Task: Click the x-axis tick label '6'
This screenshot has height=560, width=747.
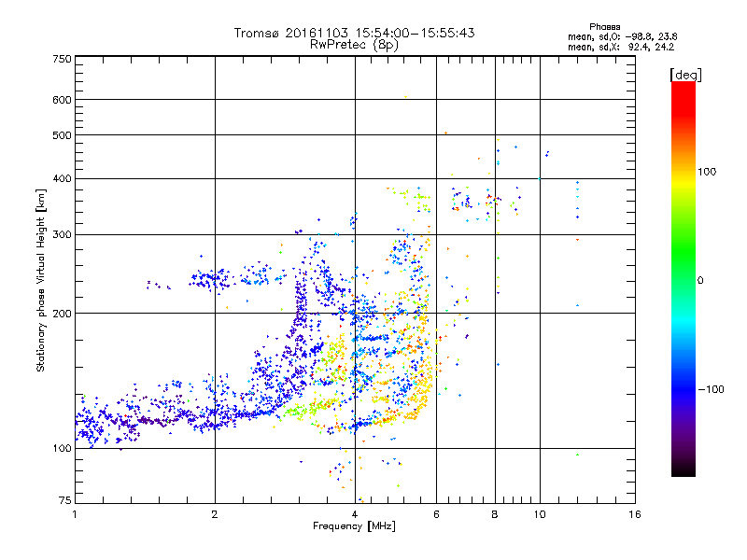Action: coord(436,514)
